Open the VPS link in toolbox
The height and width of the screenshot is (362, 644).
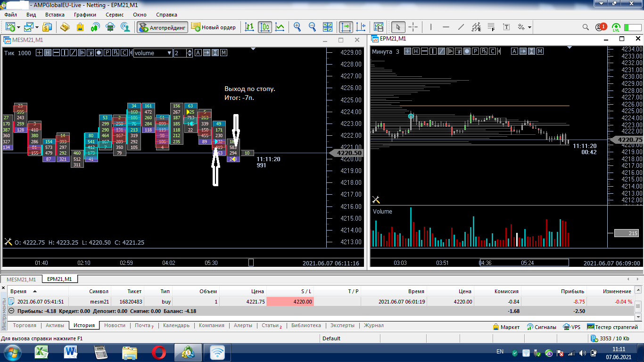coord(572,327)
